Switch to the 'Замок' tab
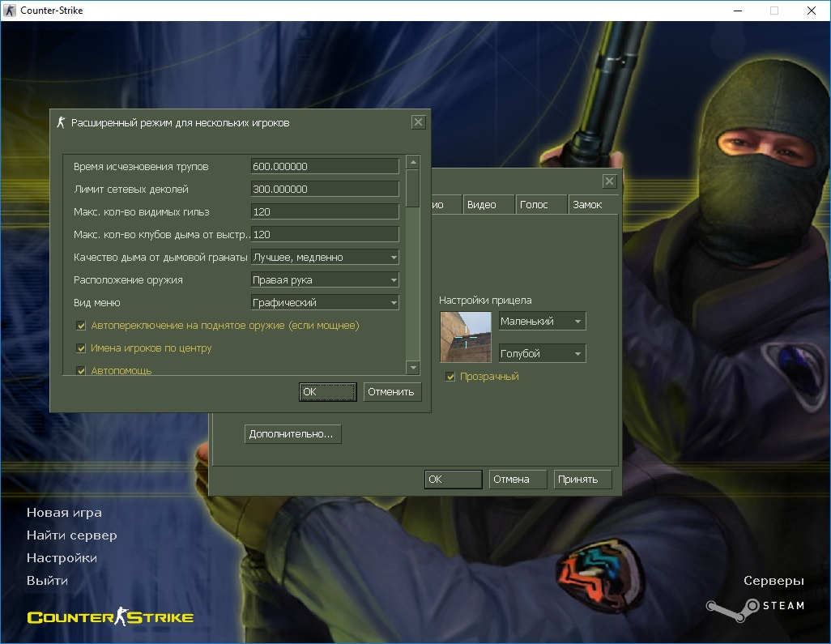The width and height of the screenshot is (831, 644). [594, 205]
